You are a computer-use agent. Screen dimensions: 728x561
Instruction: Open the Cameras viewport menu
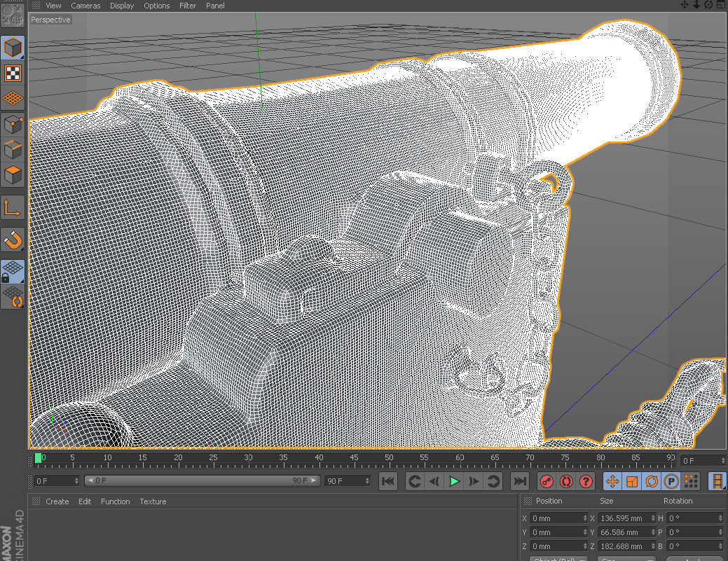(x=85, y=6)
